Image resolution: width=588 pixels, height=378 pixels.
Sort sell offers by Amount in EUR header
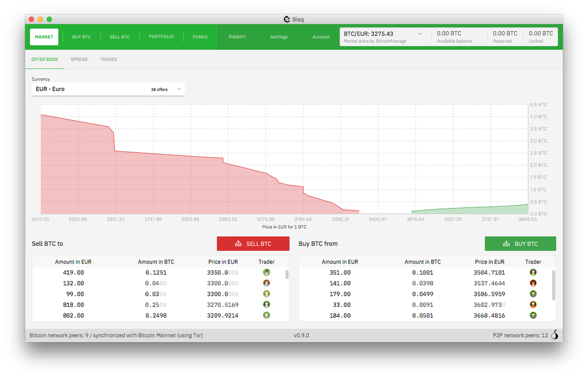(x=73, y=262)
